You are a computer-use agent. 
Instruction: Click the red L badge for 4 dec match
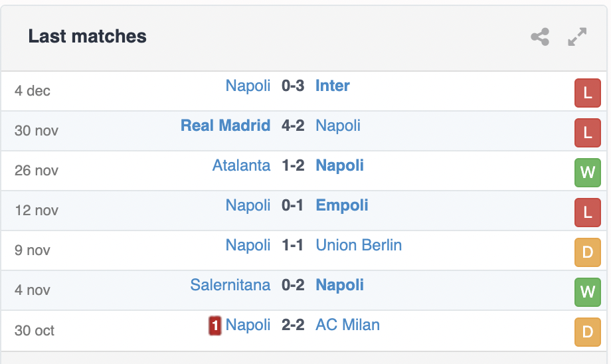pos(588,93)
